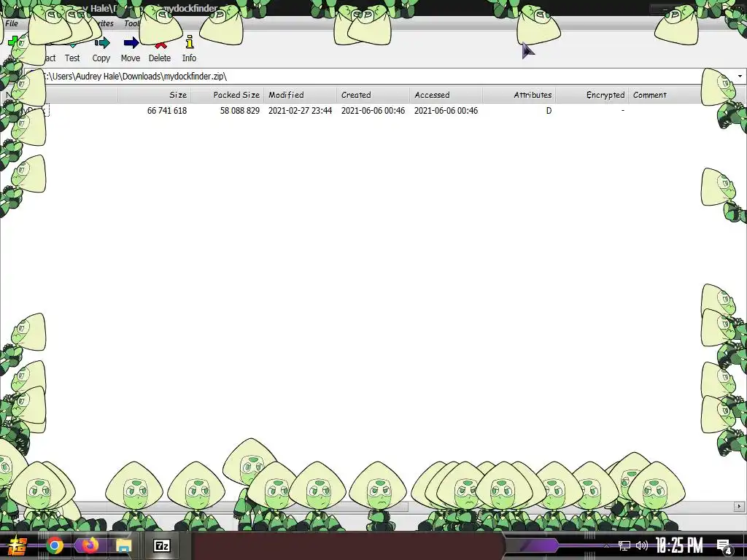Launch Firefox from the taskbar
The image size is (747, 560).
tap(89, 545)
